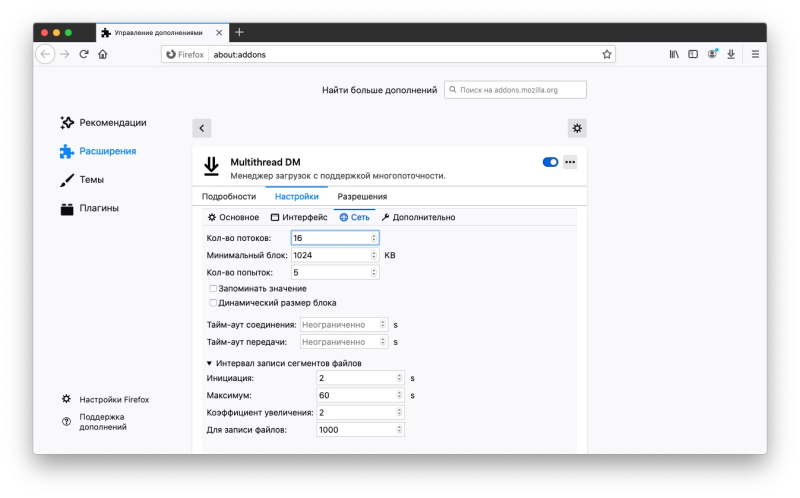
Task: Open Настройки Firefox in the sidebar
Action: pos(113,399)
